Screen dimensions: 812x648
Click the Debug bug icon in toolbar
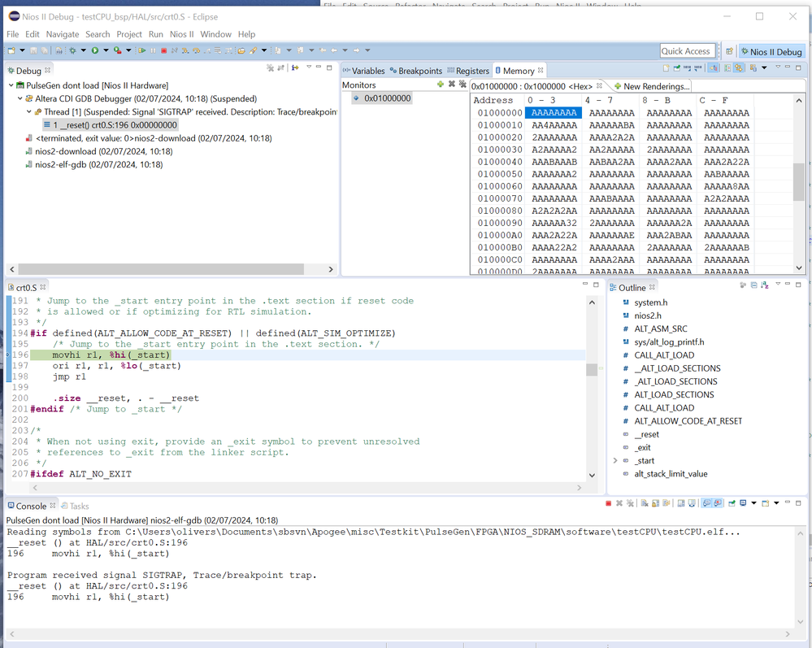point(72,50)
